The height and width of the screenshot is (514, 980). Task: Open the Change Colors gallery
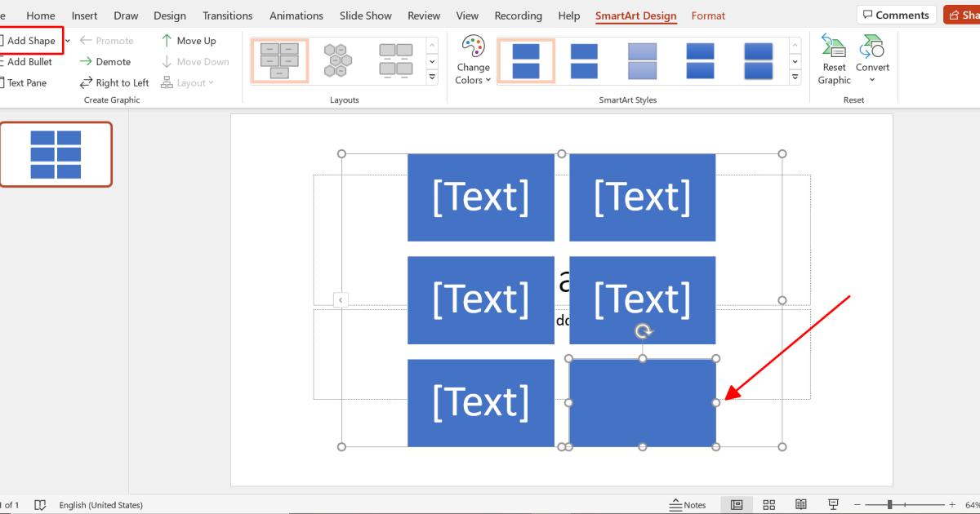pos(473,57)
